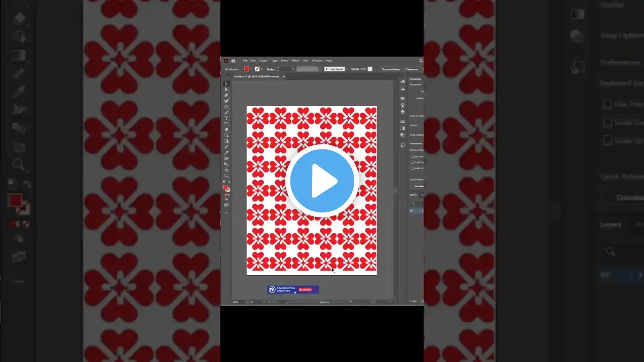Screen dimensions: 644x362
Task: Open the stroke color dropdown arrow
Action: click(262, 69)
